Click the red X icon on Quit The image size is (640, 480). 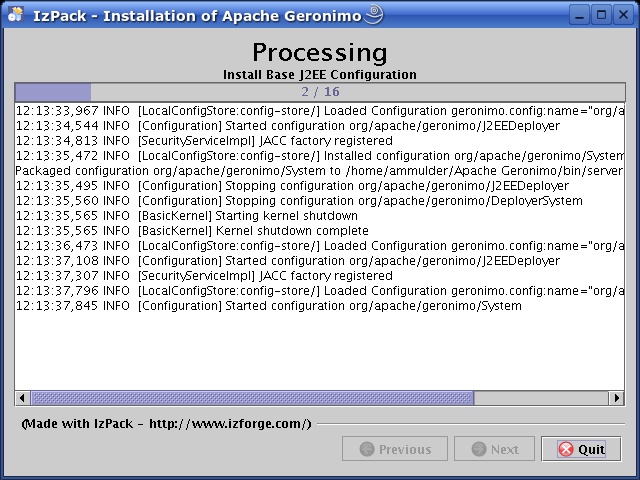click(x=566, y=449)
